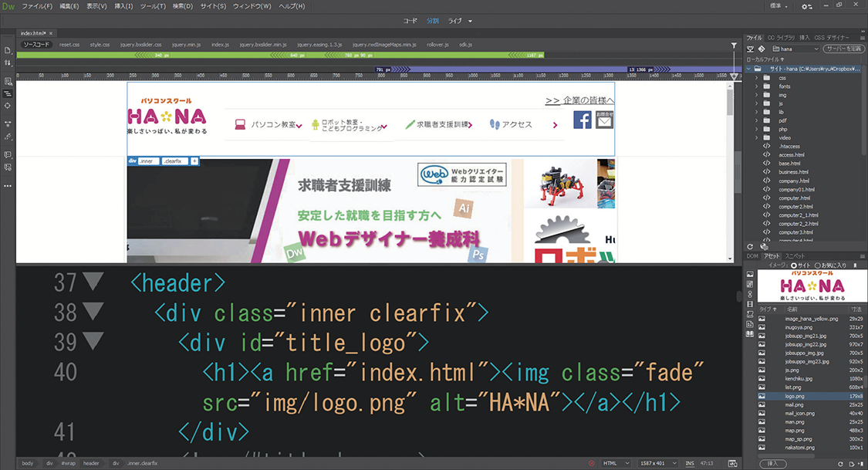
Task: Click the Add to Favorites icon at panel bottom
Action: 861,464
